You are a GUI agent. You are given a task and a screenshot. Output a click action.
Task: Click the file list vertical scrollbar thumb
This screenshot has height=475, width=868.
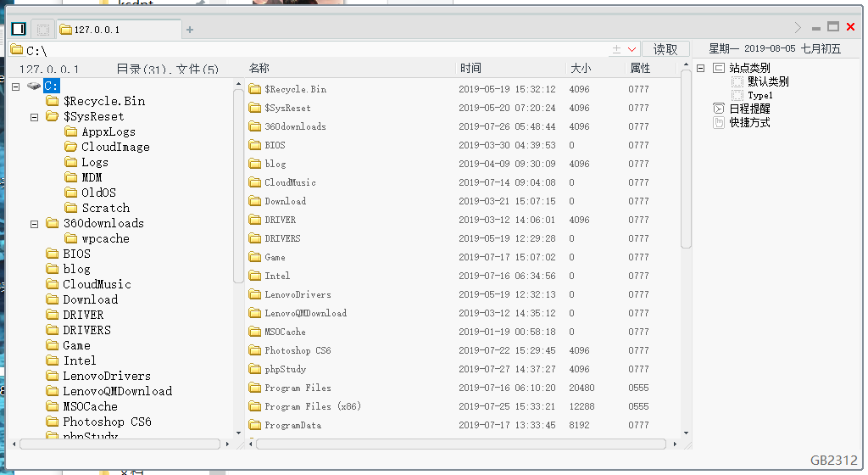[x=686, y=159]
